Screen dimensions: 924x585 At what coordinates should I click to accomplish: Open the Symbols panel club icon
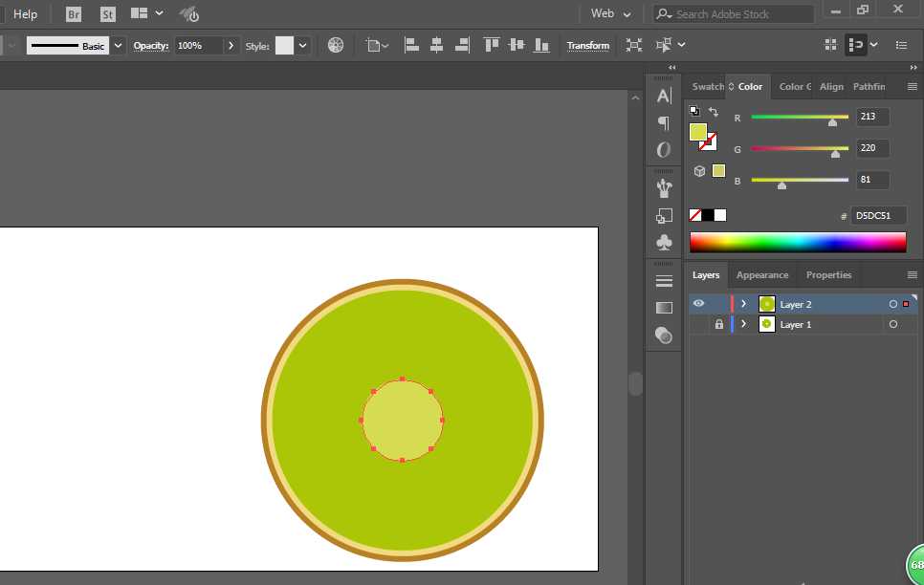664,243
